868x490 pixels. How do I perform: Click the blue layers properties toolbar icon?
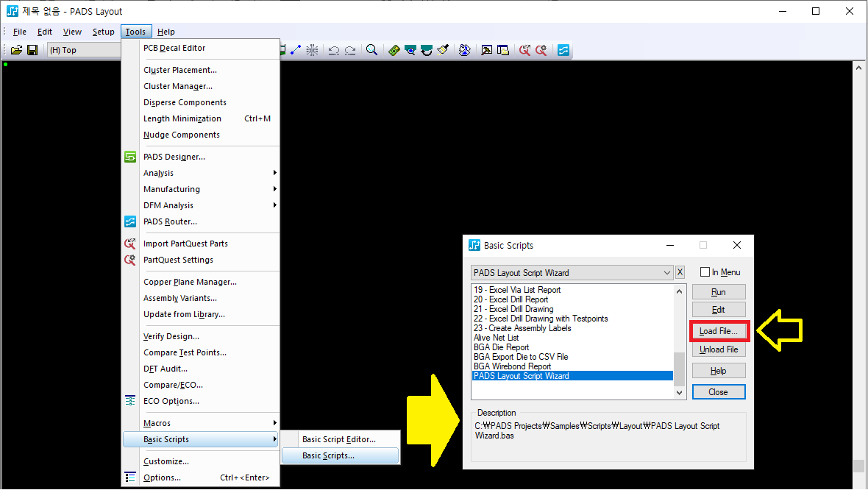pos(465,50)
